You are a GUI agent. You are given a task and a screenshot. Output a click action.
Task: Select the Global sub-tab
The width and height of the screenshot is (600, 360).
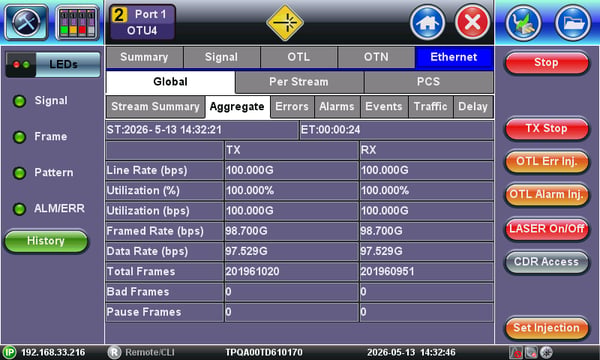170,82
